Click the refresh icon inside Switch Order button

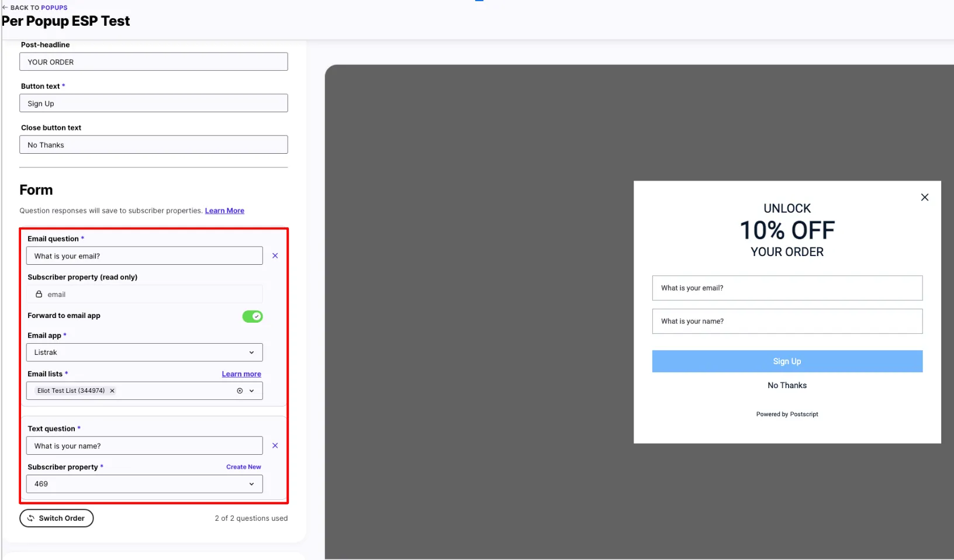[x=30, y=518]
